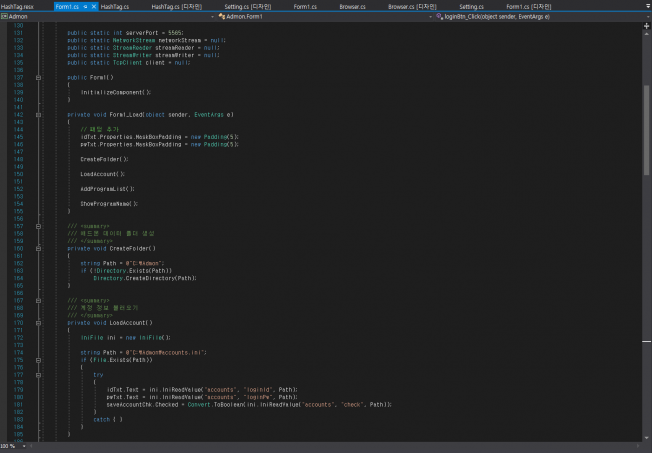Click the AddProgramList() call
This screenshot has width=652, height=453.
[108, 189]
